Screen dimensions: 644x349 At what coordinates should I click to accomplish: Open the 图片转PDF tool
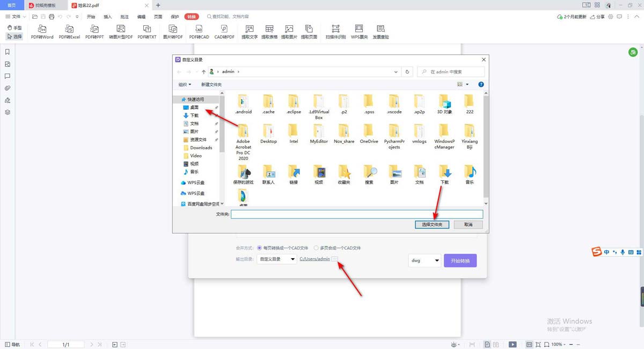[x=173, y=32]
